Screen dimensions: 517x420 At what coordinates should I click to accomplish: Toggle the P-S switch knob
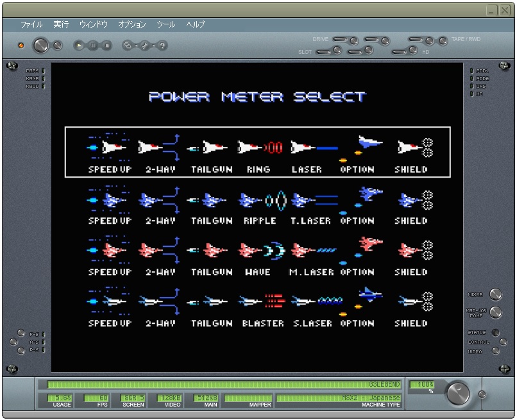tap(21, 350)
